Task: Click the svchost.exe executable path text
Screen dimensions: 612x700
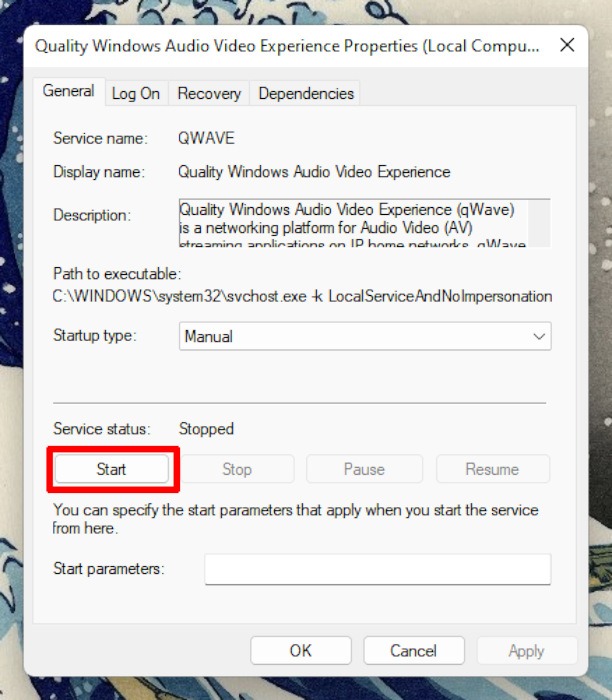Action: (x=302, y=296)
